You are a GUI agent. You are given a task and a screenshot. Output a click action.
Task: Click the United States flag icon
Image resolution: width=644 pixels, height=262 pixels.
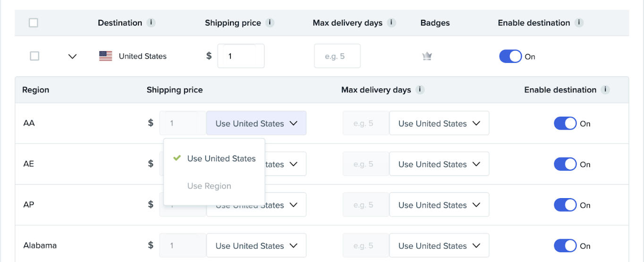[x=105, y=56]
